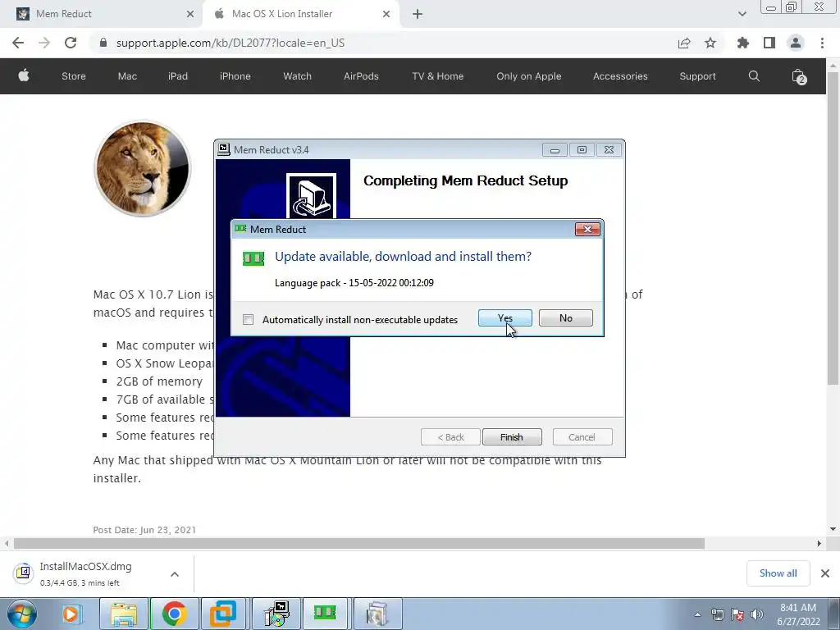Open Action Center flag icon

coord(737,614)
